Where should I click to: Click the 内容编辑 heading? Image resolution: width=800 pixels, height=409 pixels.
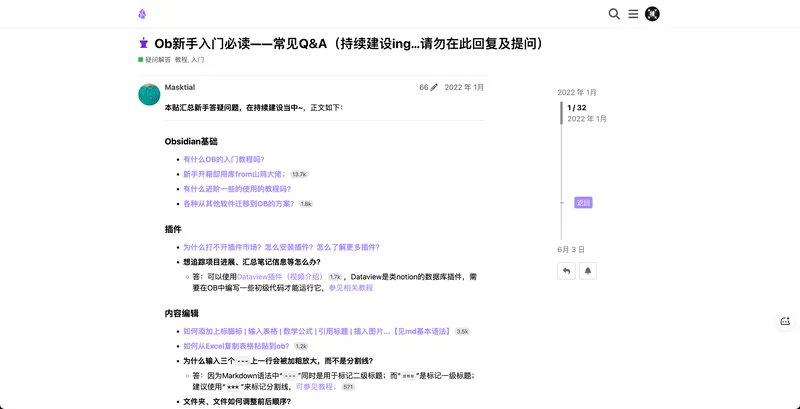click(x=182, y=314)
